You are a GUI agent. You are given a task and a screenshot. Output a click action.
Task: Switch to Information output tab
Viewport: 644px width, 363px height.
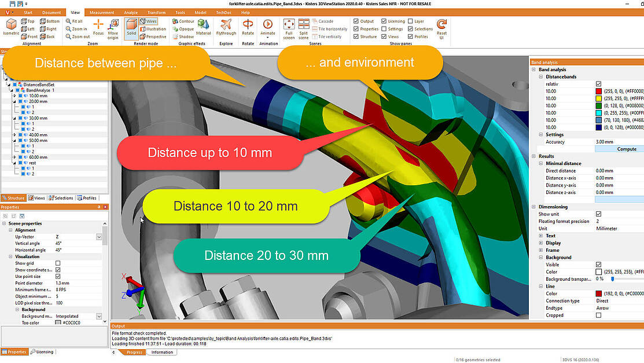(x=162, y=353)
